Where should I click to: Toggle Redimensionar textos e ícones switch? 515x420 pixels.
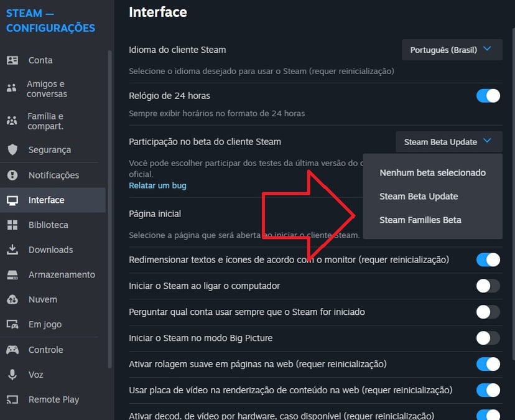point(488,259)
